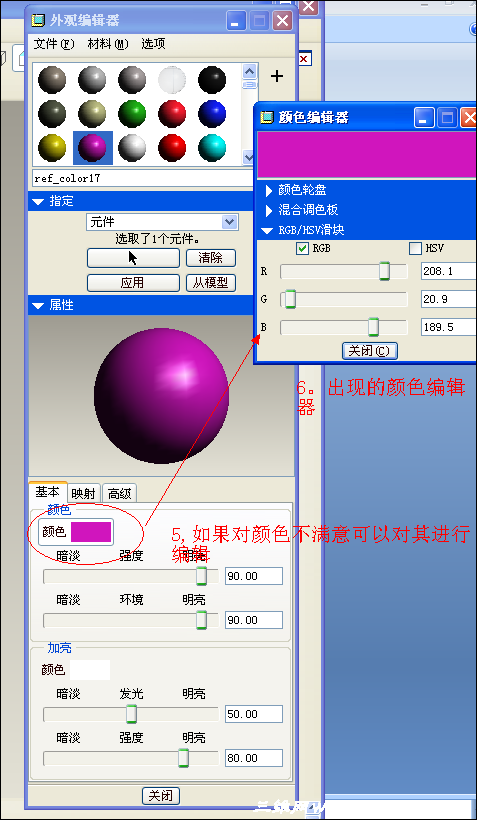Select the olive material sphere
Viewport: 477px width, 820px height.
(92, 113)
